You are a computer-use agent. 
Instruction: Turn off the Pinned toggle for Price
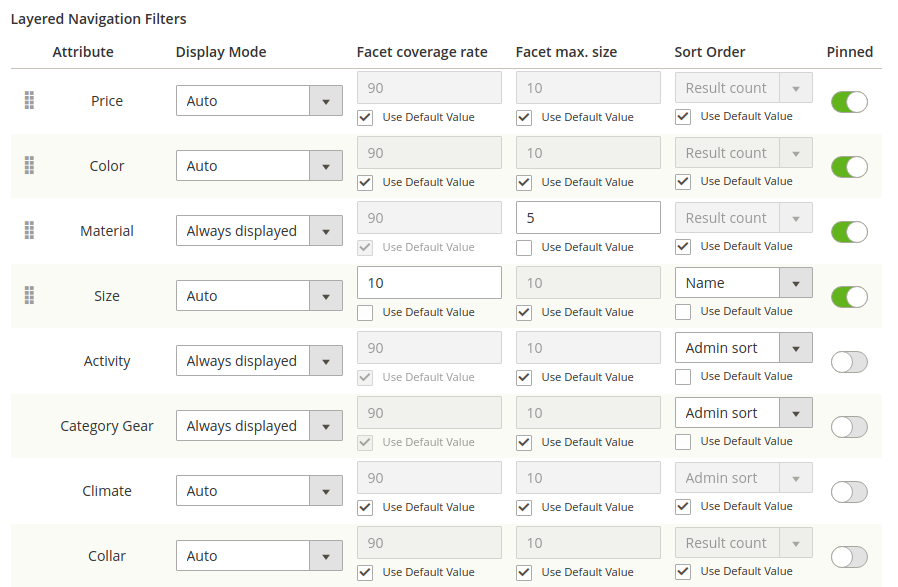click(x=849, y=102)
